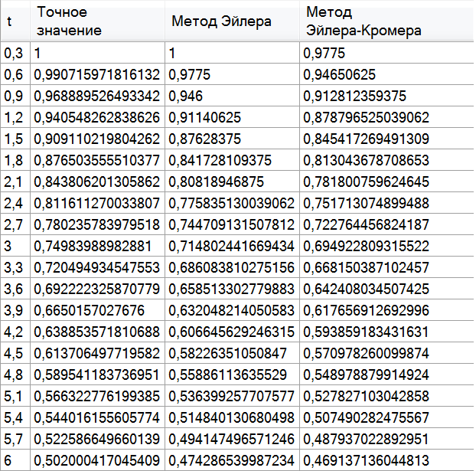Select cell '0,811611270033807'
Screen dimensions: 476x471
click(x=97, y=203)
